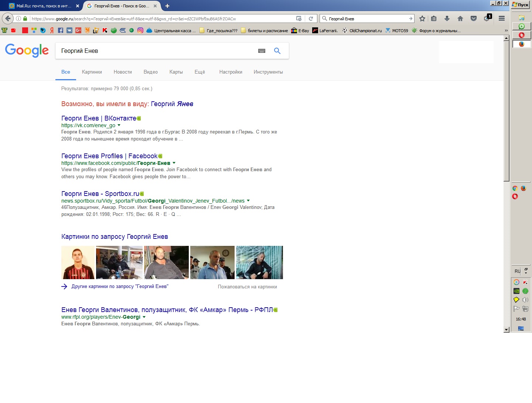Open the LaFerrarii. bookmark
The height and width of the screenshot is (403, 532).
point(325,30)
